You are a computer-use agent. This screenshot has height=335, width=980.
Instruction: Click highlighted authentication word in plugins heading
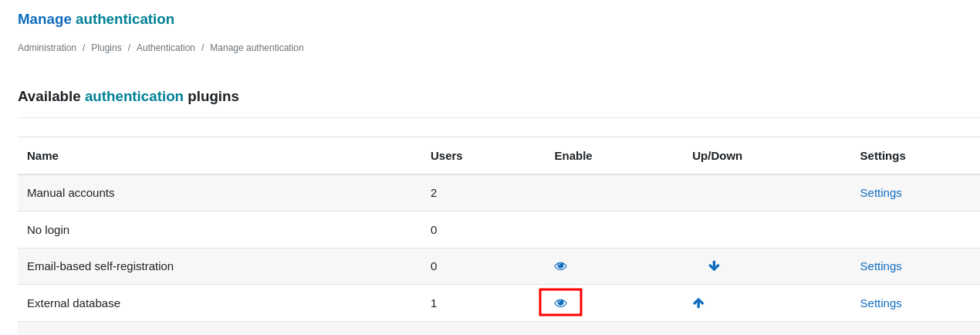click(134, 96)
